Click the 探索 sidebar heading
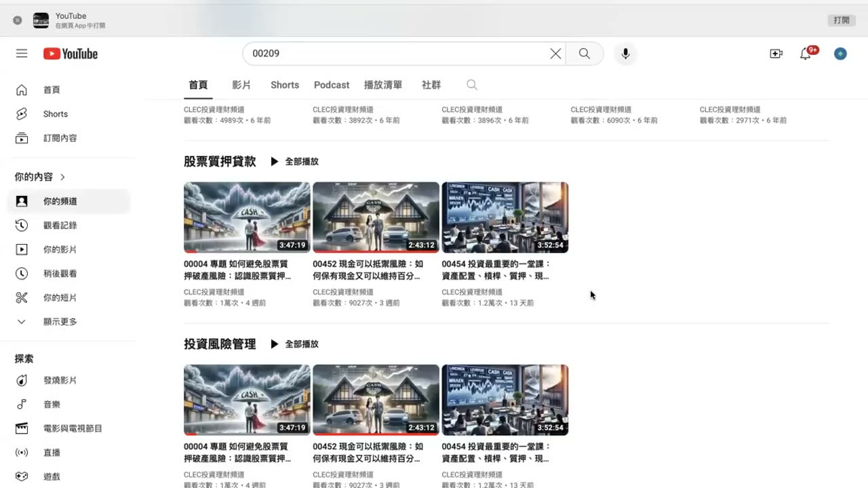This screenshot has width=868, height=488. click(x=24, y=359)
